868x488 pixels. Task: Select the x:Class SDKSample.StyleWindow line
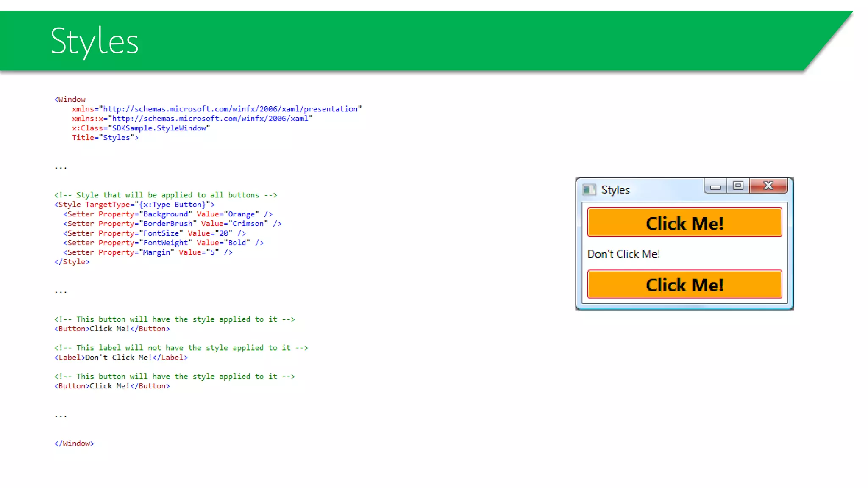click(141, 128)
